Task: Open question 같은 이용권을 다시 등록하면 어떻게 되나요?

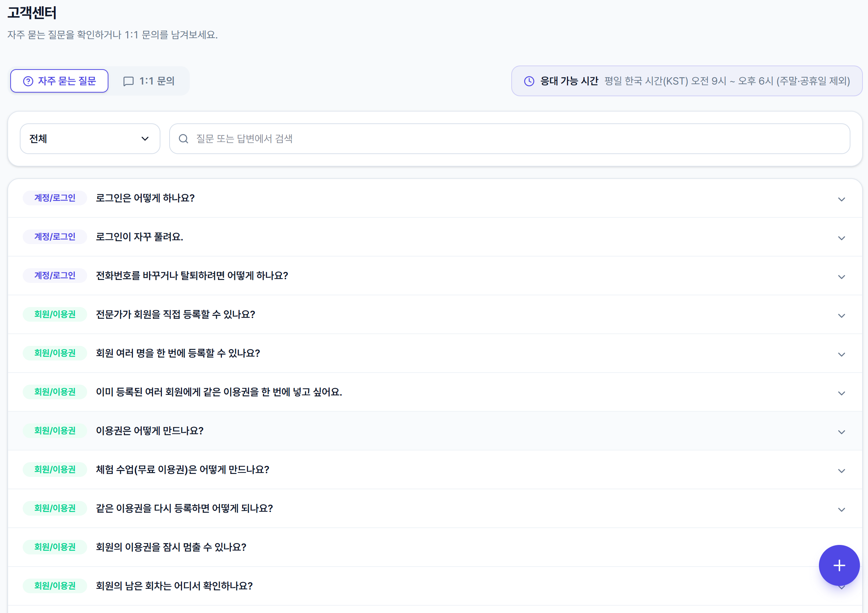Action: point(435,508)
